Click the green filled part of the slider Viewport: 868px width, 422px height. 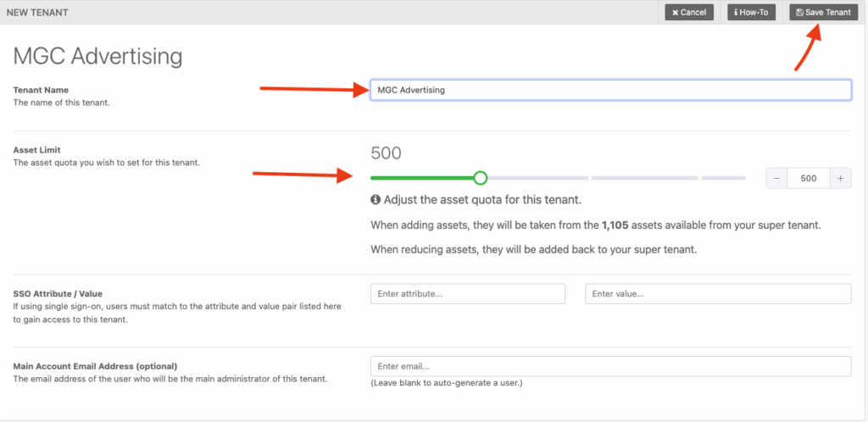(x=424, y=178)
